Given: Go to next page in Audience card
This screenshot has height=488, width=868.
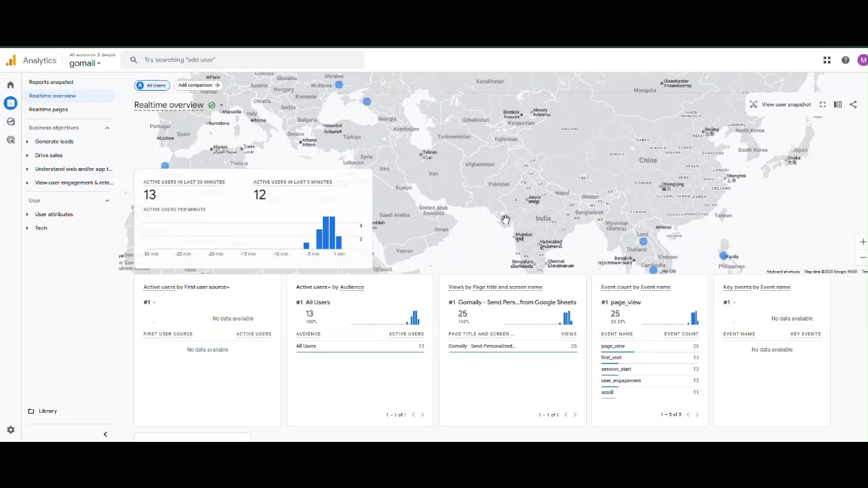Looking at the screenshot, I should 422,415.
